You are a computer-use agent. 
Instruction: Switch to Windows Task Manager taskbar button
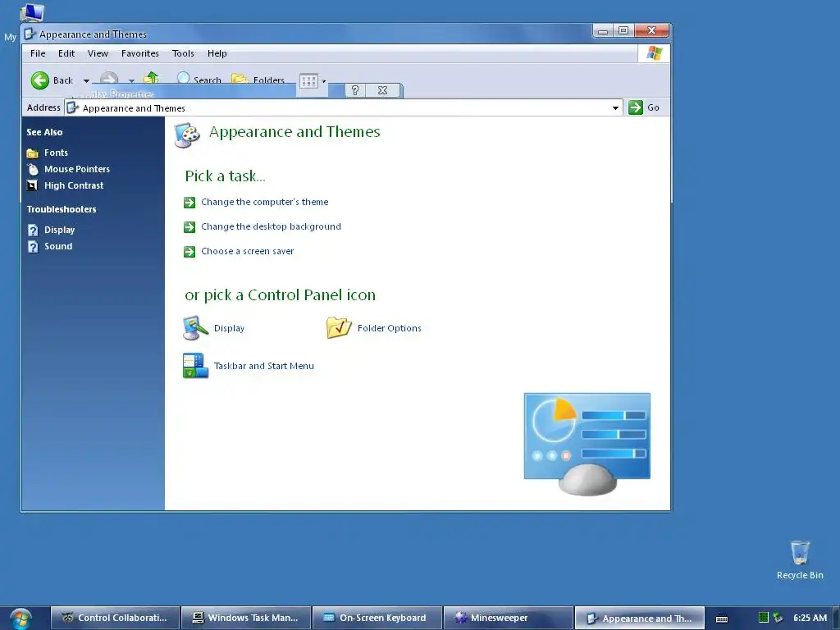pyautogui.click(x=246, y=618)
